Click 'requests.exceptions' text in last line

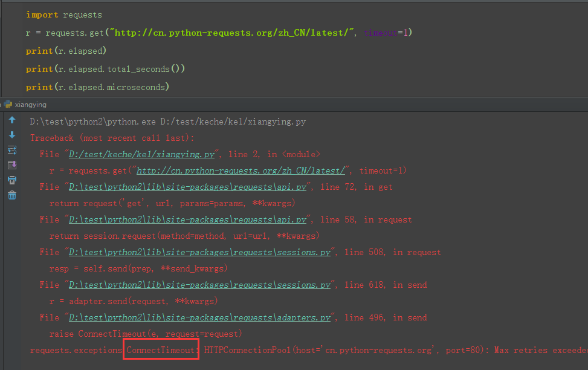coord(76,350)
